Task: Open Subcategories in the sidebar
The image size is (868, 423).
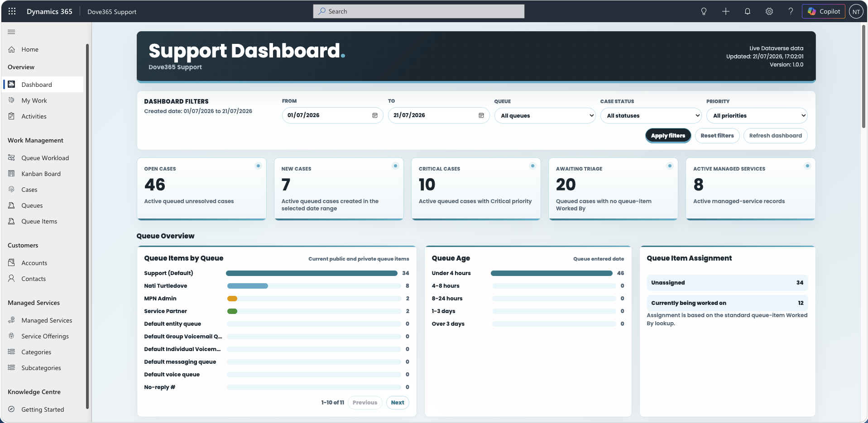Action: click(43, 368)
